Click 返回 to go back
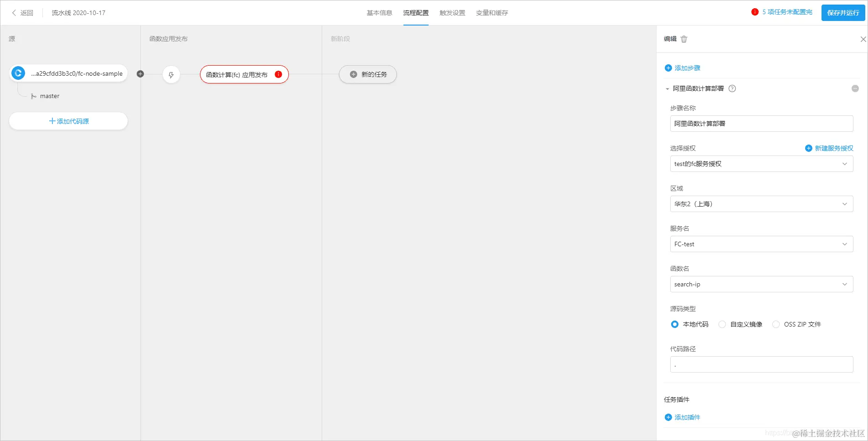868x441 pixels. pyautogui.click(x=26, y=13)
